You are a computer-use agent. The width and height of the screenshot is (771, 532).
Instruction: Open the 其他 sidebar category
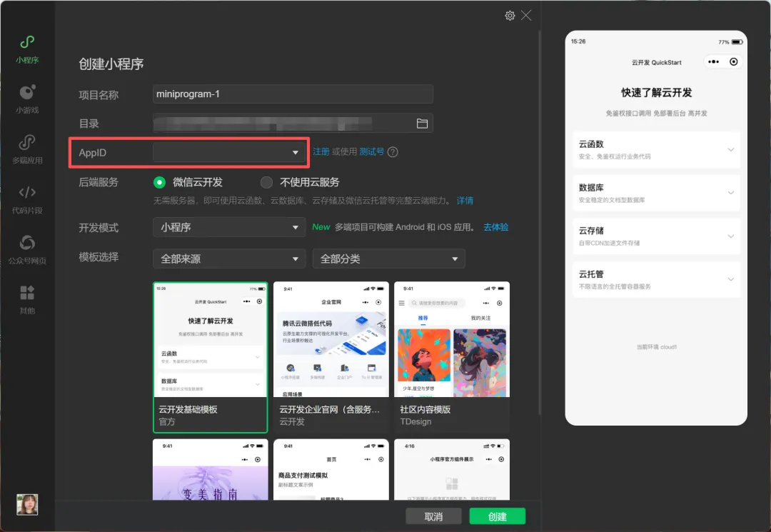pos(27,299)
